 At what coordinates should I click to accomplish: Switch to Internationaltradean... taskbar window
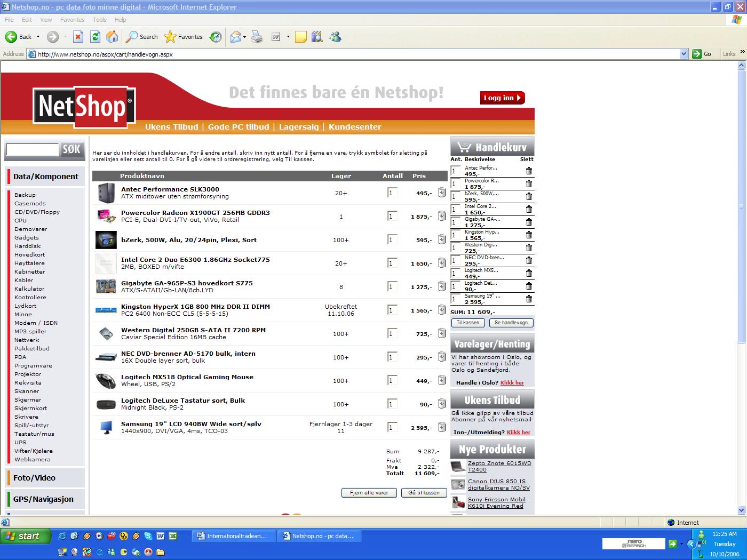coord(233,536)
